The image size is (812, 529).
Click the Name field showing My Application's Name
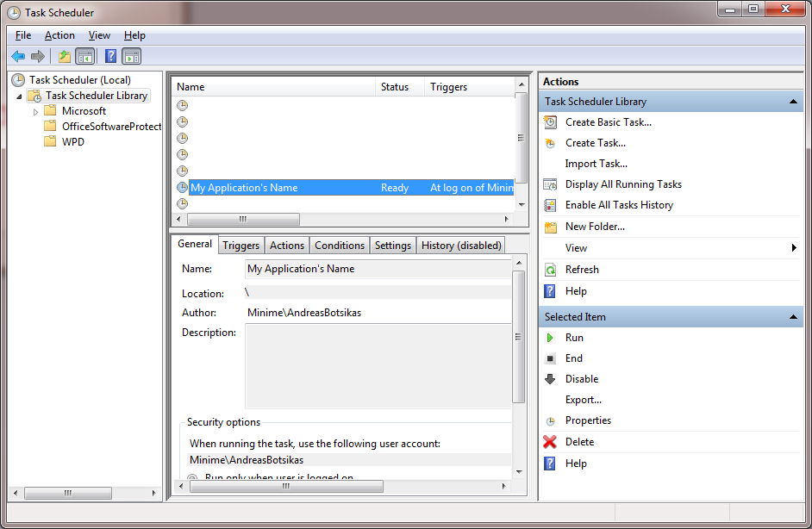[378, 269]
